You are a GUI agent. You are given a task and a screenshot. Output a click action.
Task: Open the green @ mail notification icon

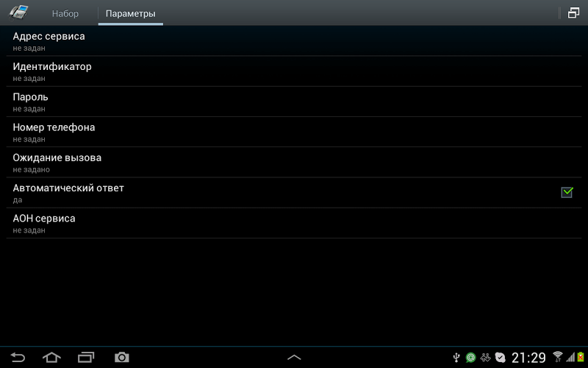point(470,358)
